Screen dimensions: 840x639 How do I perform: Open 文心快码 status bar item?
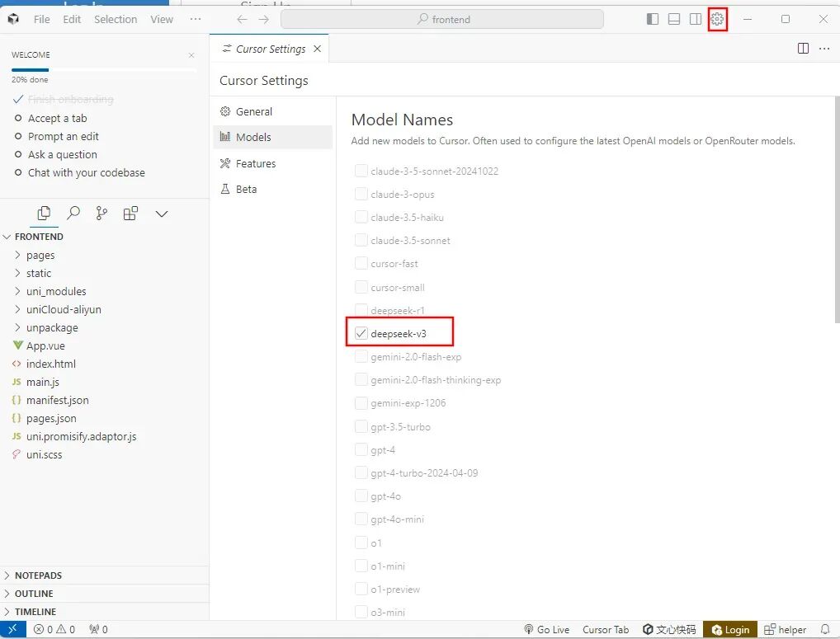pyautogui.click(x=669, y=629)
